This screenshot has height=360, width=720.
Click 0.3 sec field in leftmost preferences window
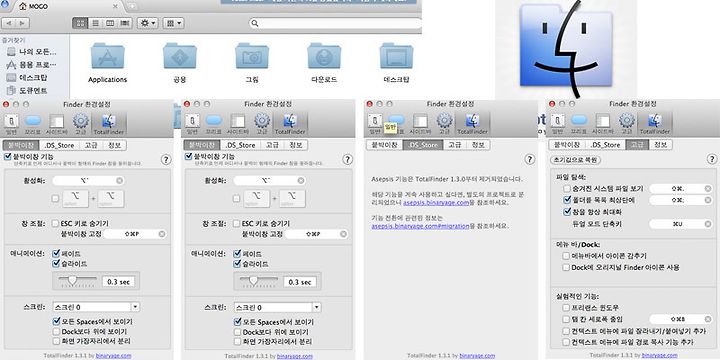118,281
